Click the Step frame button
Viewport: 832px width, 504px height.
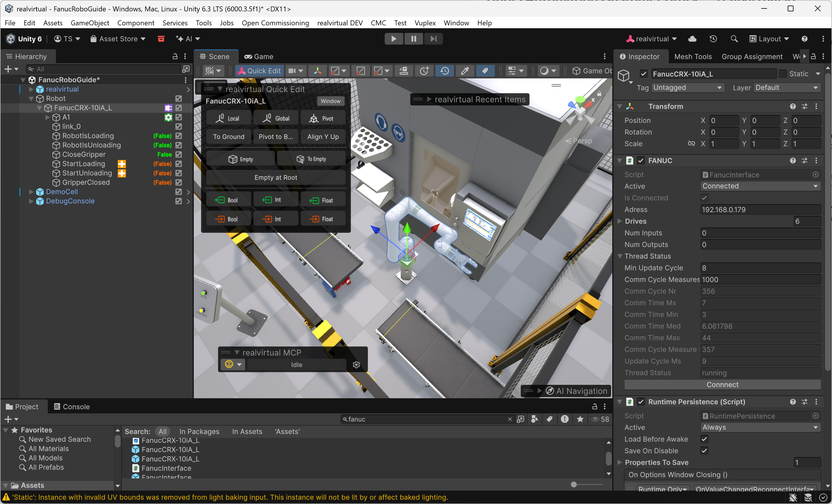pos(433,39)
